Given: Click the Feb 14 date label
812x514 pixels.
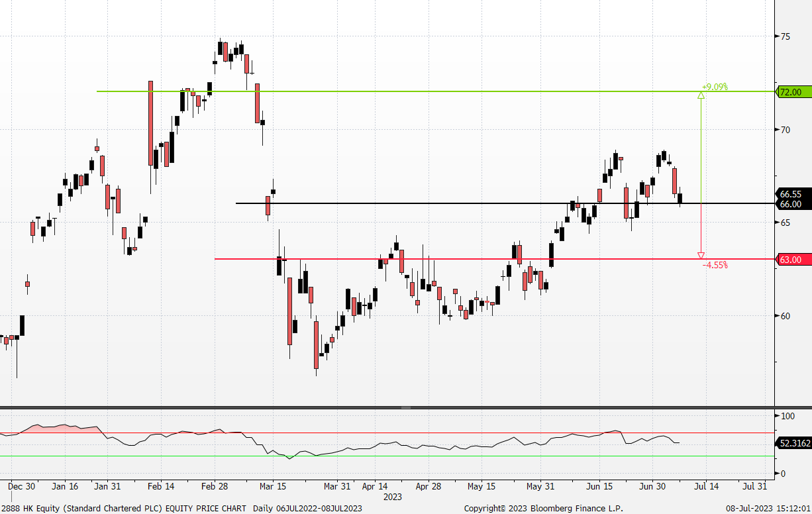Looking at the screenshot, I should coord(161,486).
